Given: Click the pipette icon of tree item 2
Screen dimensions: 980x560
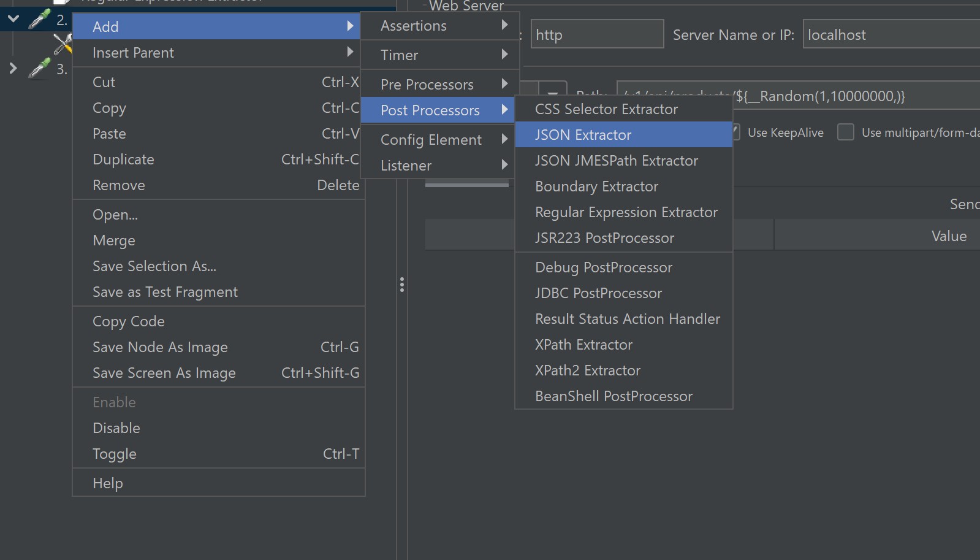Looking at the screenshot, I should tap(40, 19).
